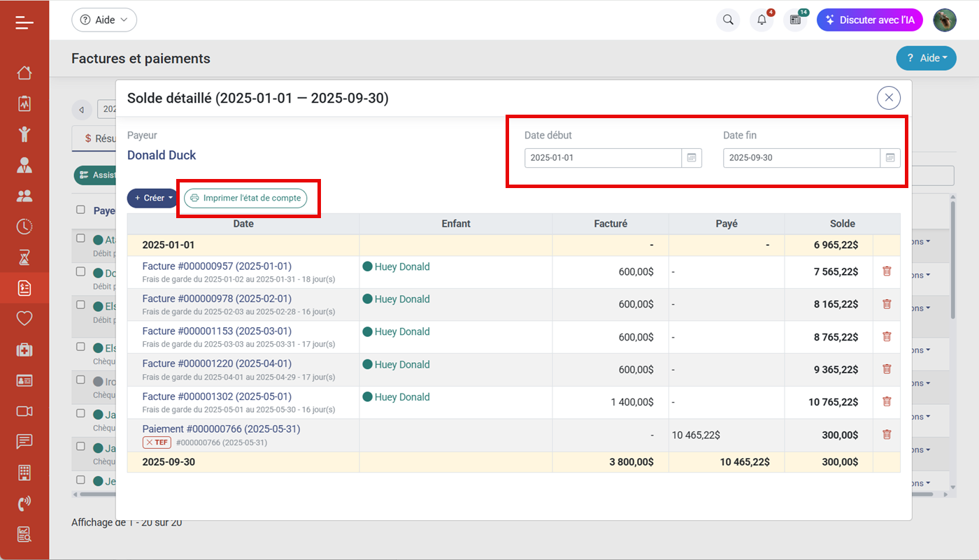Open the hourglass section in the sidebar
Screen dimensions: 979x560
(x=24, y=257)
